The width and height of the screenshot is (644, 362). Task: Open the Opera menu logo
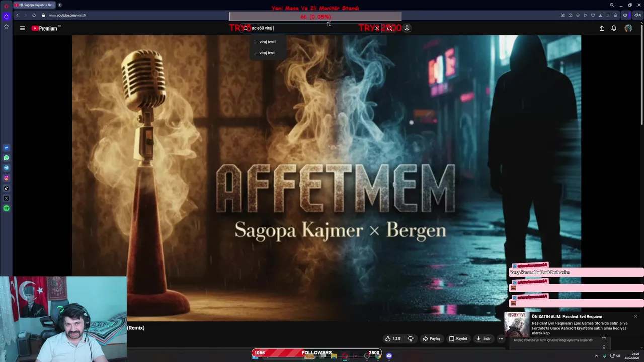click(6, 5)
